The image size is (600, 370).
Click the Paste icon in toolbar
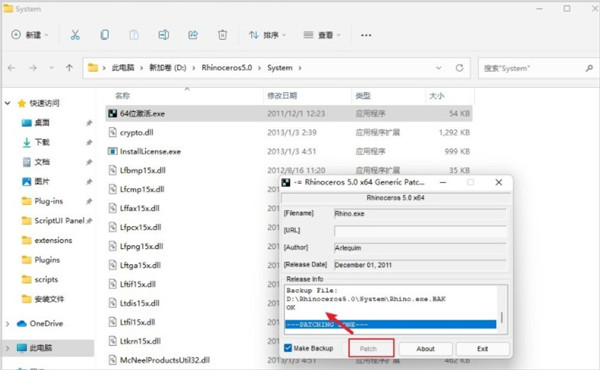pos(134,35)
